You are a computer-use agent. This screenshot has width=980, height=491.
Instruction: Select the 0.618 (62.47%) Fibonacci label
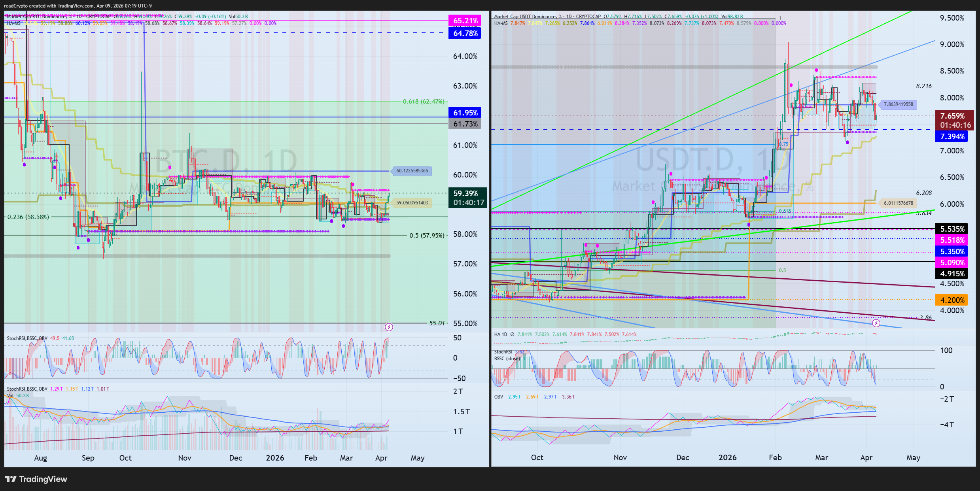[424, 102]
